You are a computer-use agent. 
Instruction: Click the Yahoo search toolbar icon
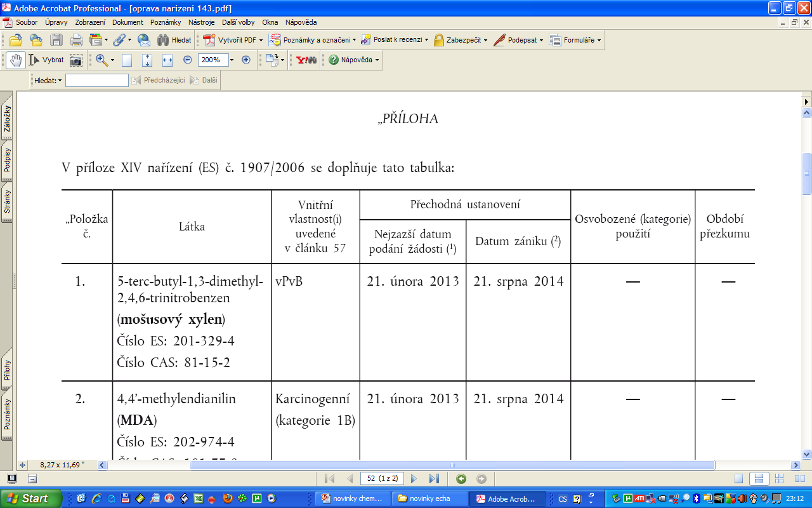pos(306,60)
